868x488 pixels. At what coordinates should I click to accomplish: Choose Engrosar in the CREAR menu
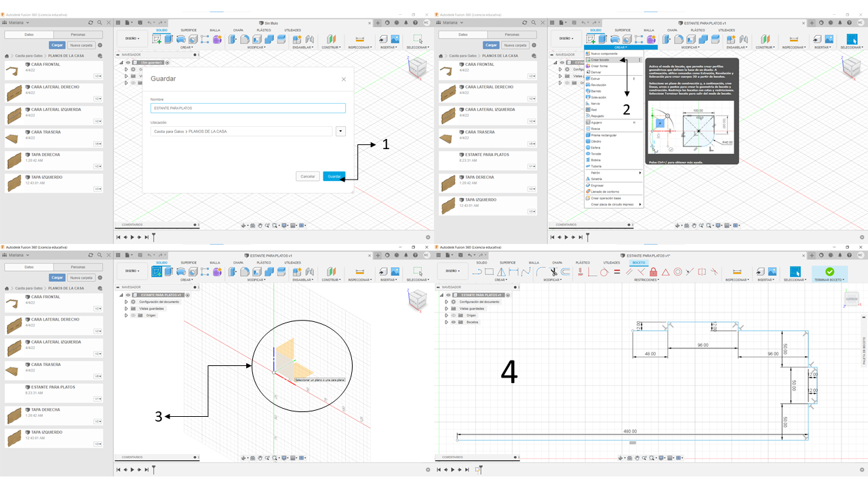pos(613,185)
